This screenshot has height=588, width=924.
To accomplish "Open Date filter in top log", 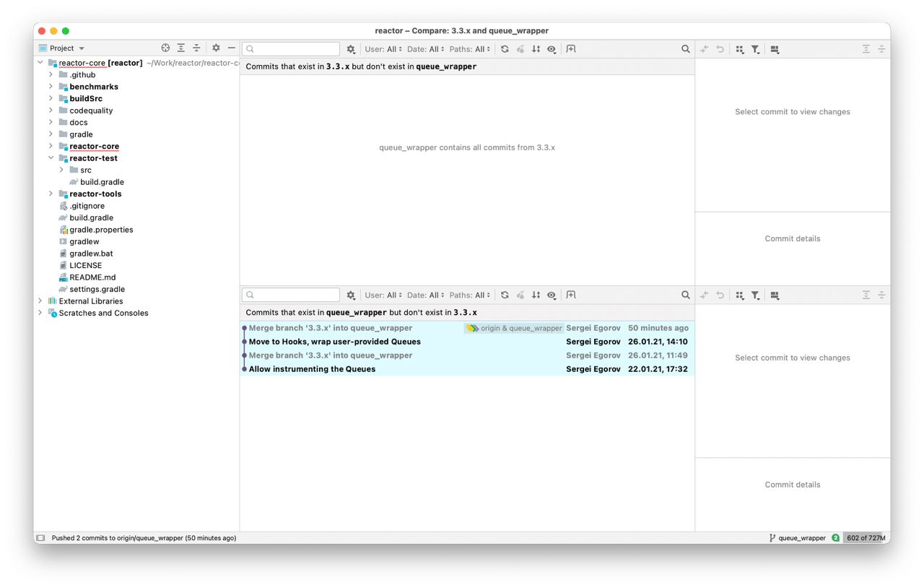I will click(426, 49).
